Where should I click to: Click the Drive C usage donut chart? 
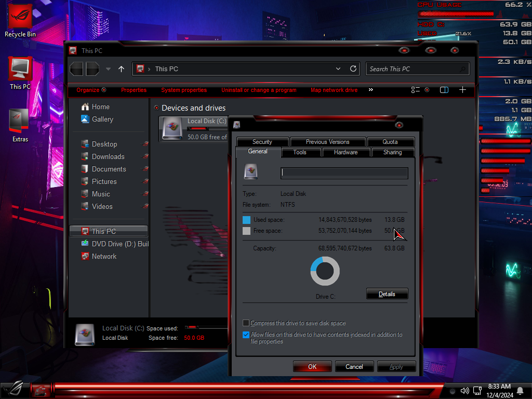coord(325,271)
